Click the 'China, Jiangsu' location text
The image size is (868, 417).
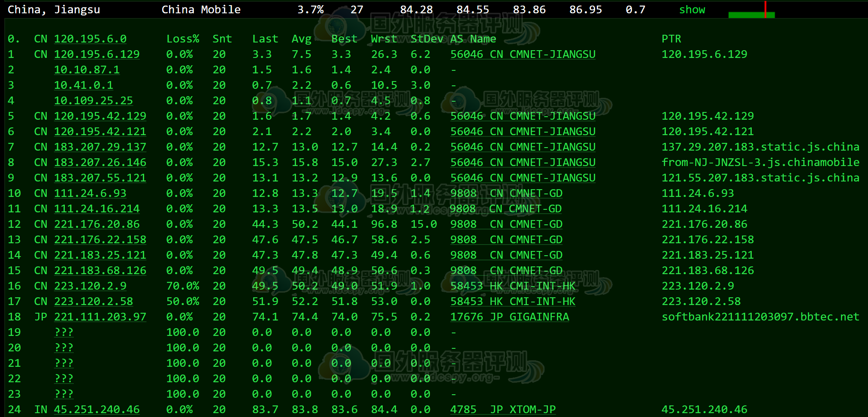pyautogui.click(x=54, y=9)
